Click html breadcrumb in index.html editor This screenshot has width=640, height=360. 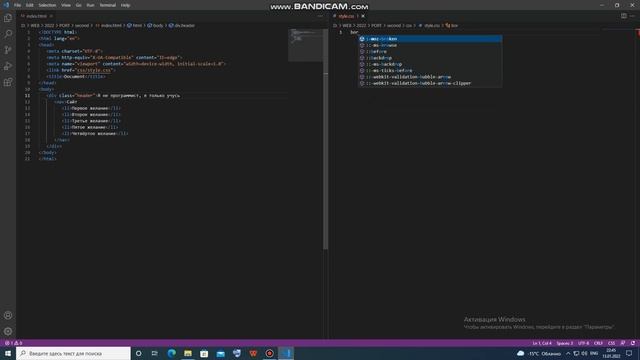click(135, 25)
